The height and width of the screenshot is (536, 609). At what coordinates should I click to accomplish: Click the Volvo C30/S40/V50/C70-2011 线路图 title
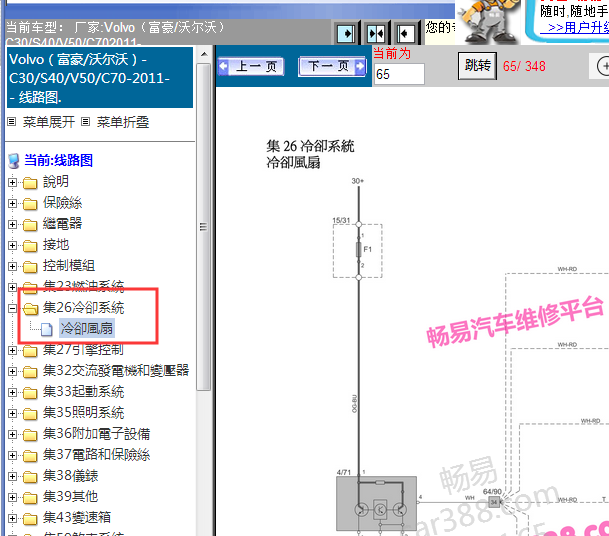point(100,78)
